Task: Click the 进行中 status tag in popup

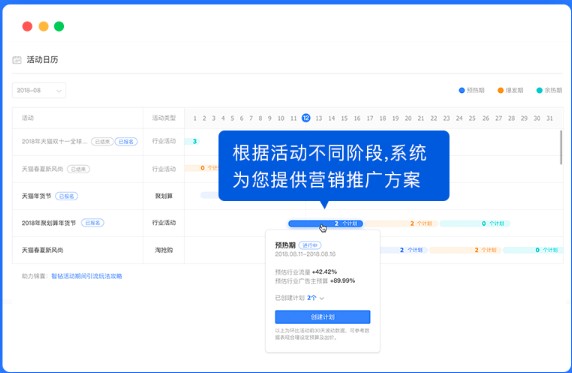Action: click(310, 245)
